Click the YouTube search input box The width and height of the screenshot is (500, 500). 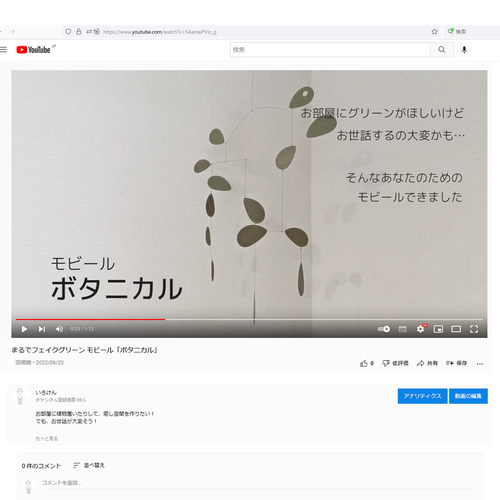[x=330, y=50]
